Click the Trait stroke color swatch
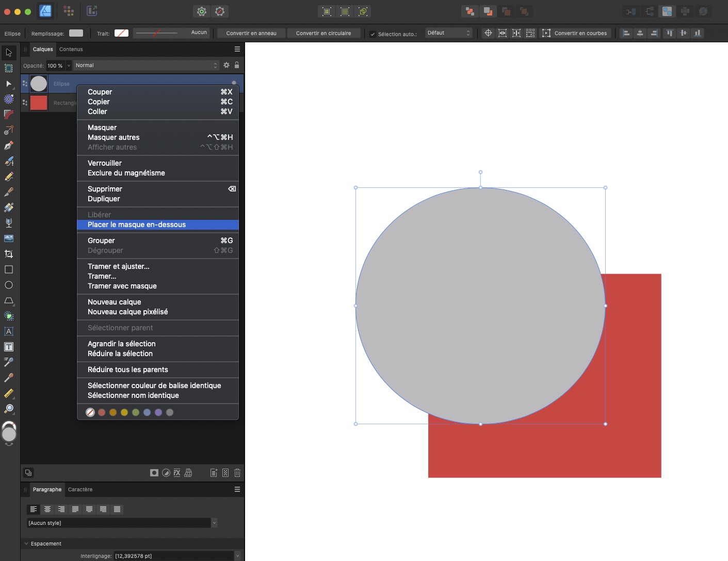Image resolution: width=728 pixels, height=561 pixels. (x=121, y=33)
